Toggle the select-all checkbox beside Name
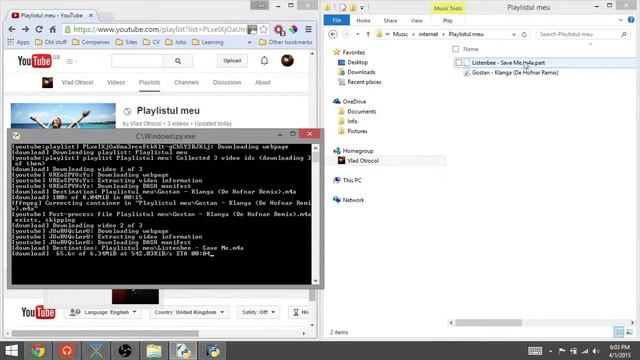 pyautogui.click(x=456, y=49)
